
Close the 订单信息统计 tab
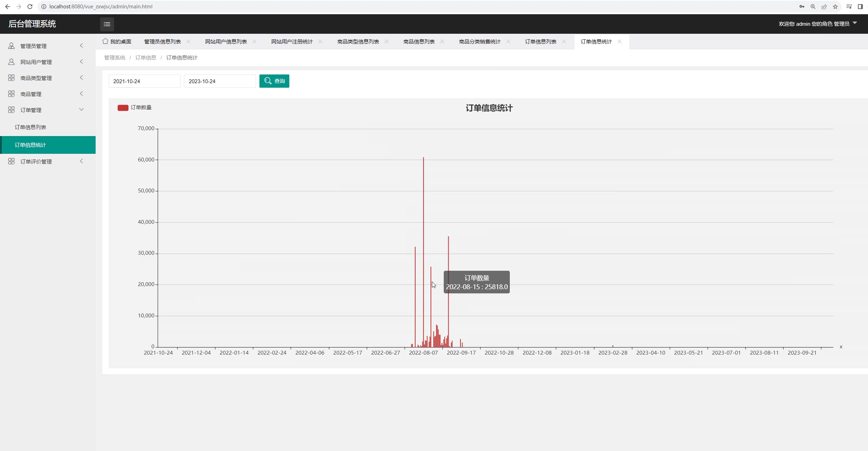pos(619,41)
